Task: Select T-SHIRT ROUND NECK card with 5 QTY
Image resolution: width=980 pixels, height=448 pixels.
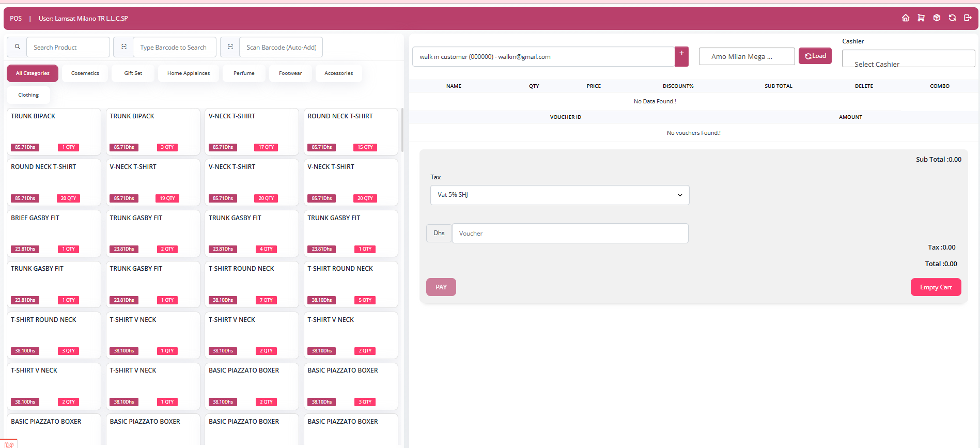Action: coord(351,284)
